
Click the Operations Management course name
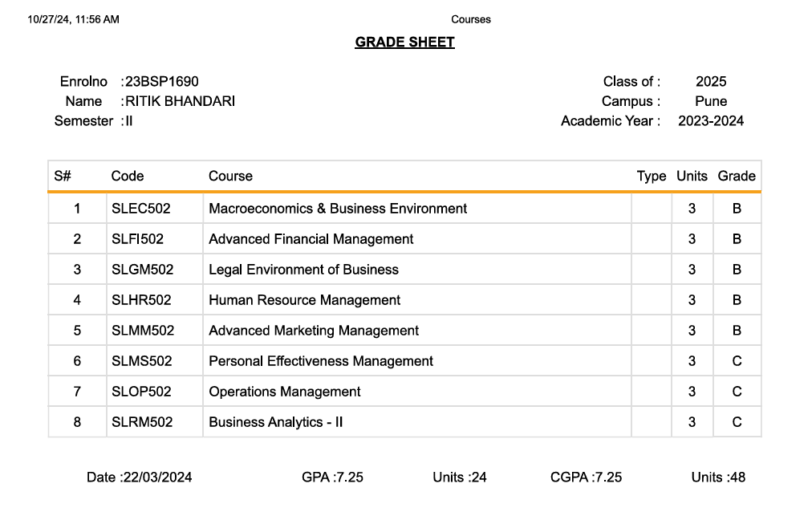tap(285, 392)
